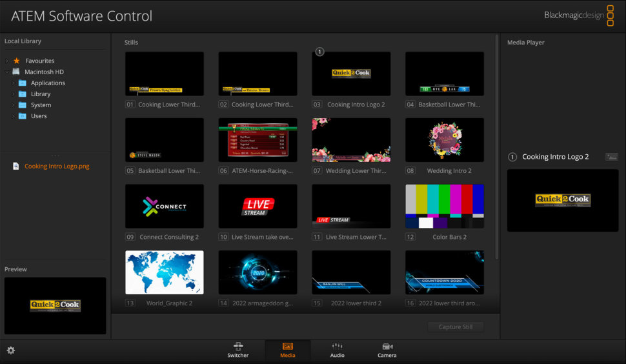Click the stills grid vertical scrollbar
Viewport: 626px width, 364px height.
pyautogui.click(x=497, y=148)
